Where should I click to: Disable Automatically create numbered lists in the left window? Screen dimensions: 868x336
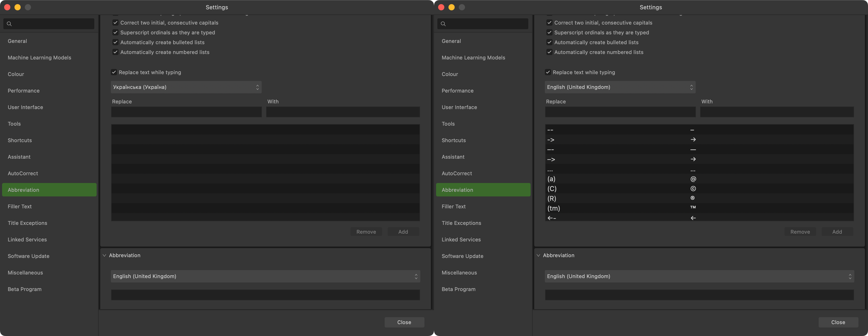tap(115, 52)
